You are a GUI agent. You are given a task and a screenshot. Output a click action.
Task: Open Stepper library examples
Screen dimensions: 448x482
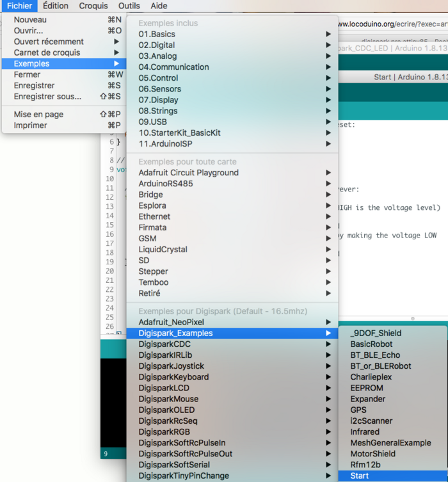(232, 271)
